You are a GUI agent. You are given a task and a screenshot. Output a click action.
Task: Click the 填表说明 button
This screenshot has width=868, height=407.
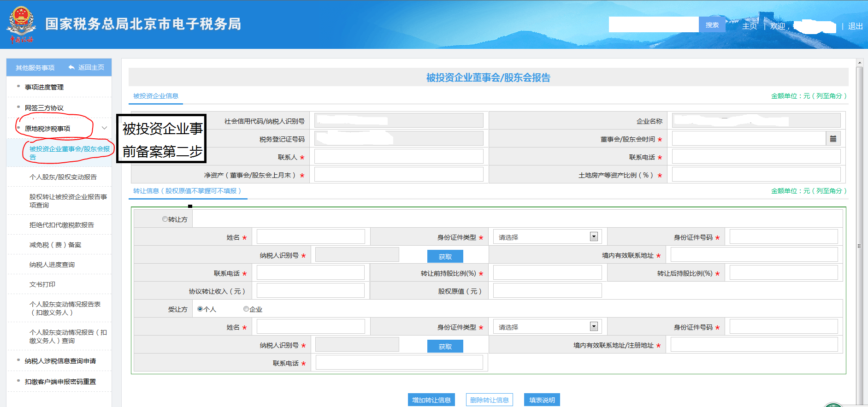(x=542, y=400)
